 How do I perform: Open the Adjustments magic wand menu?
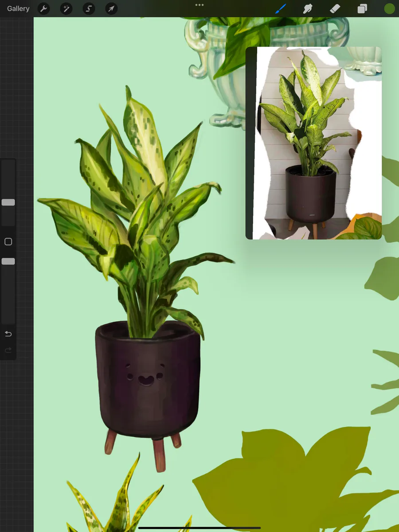click(x=66, y=8)
